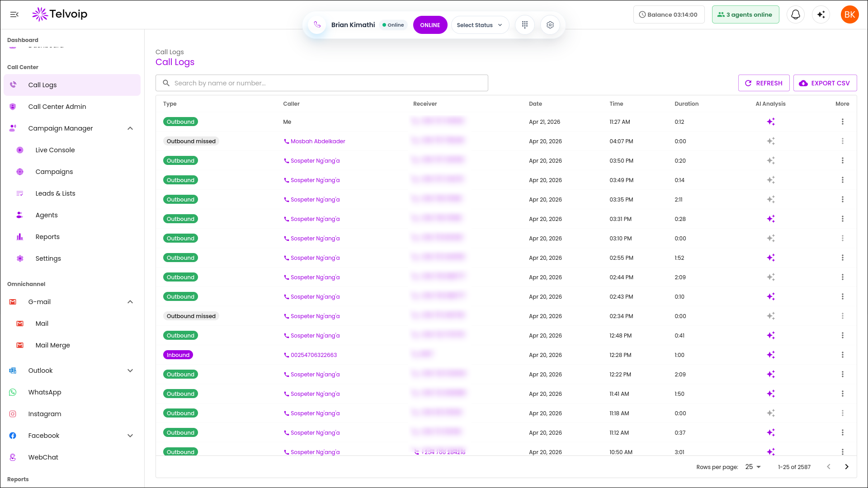
Task: Go to the next page of call logs
Action: pyautogui.click(x=846, y=467)
